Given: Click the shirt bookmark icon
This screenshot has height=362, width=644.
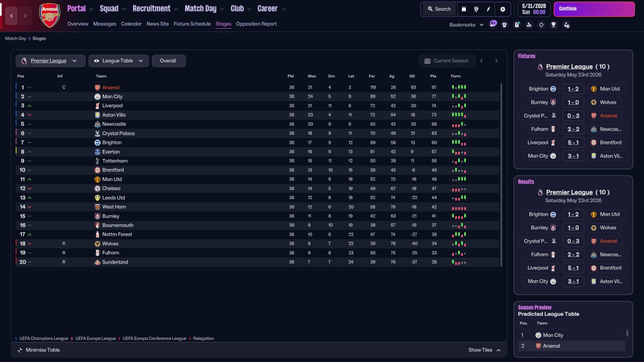Looking at the screenshot, I should 505,25.
